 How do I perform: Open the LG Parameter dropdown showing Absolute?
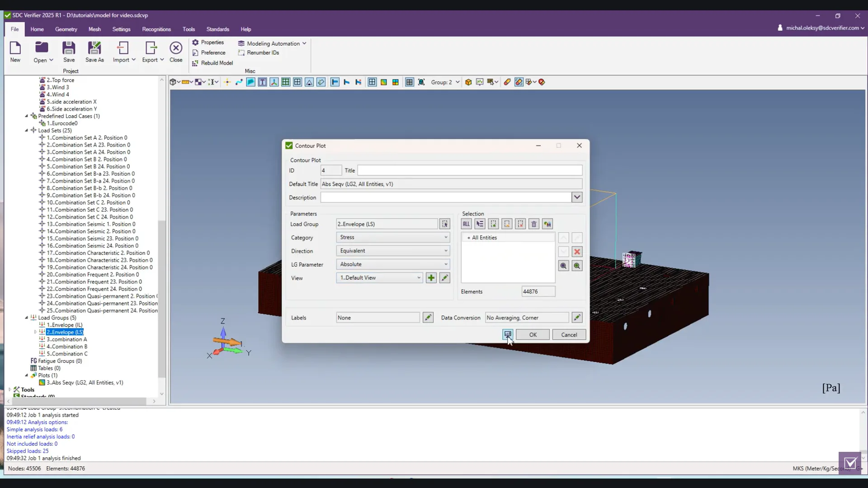pos(393,264)
